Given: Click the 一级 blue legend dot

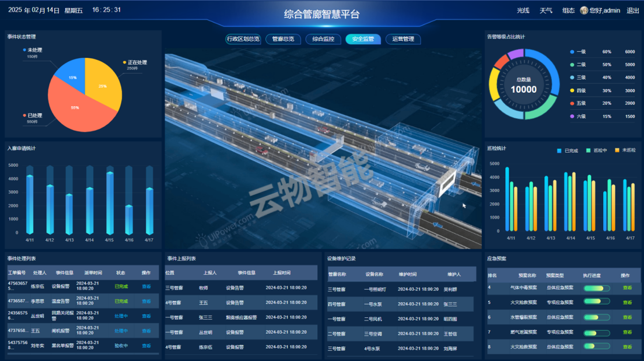Looking at the screenshot, I should [572, 52].
